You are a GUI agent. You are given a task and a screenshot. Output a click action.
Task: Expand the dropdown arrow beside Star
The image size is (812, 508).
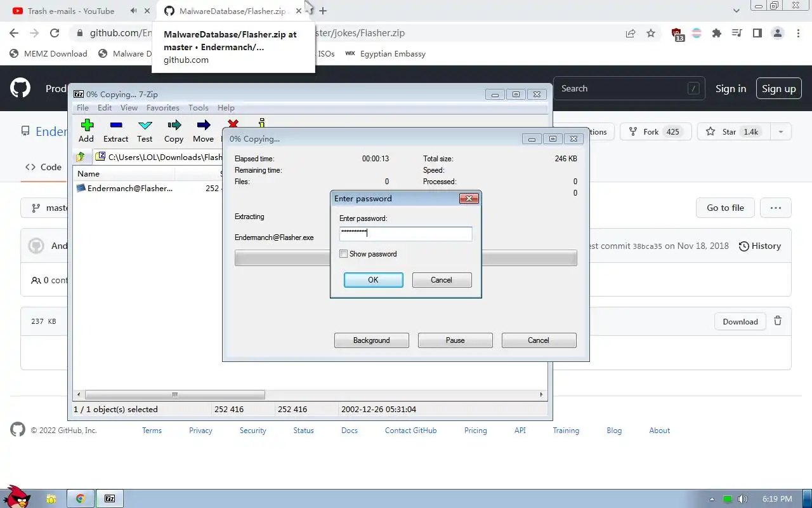click(781, 132)
